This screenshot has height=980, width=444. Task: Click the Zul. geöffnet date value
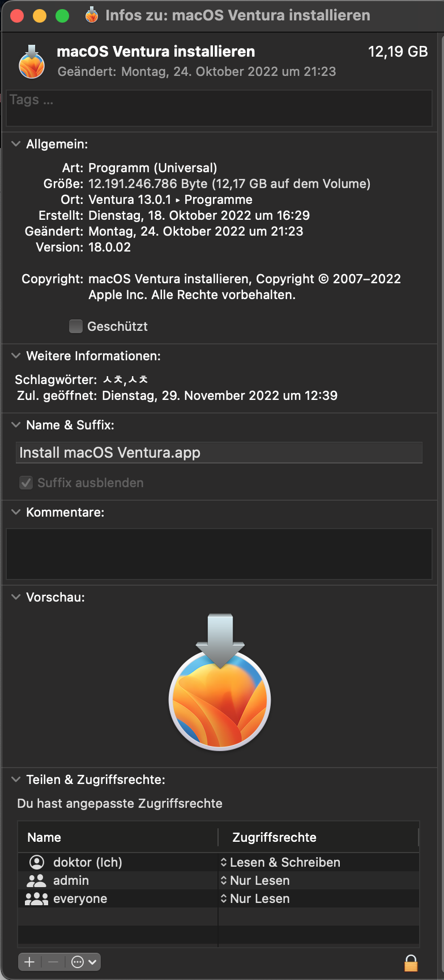(x=220, y=395)
